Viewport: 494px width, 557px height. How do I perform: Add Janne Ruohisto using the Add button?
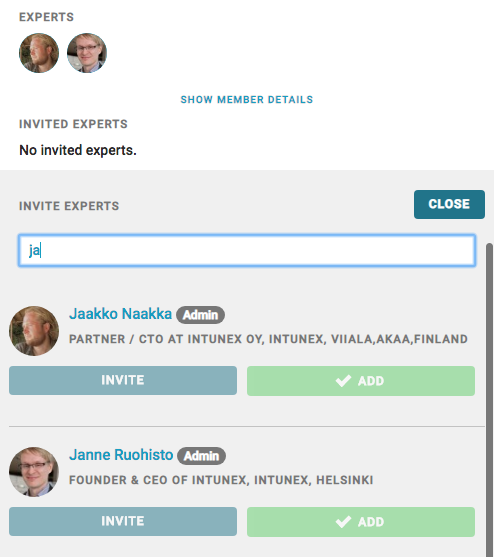361,522
